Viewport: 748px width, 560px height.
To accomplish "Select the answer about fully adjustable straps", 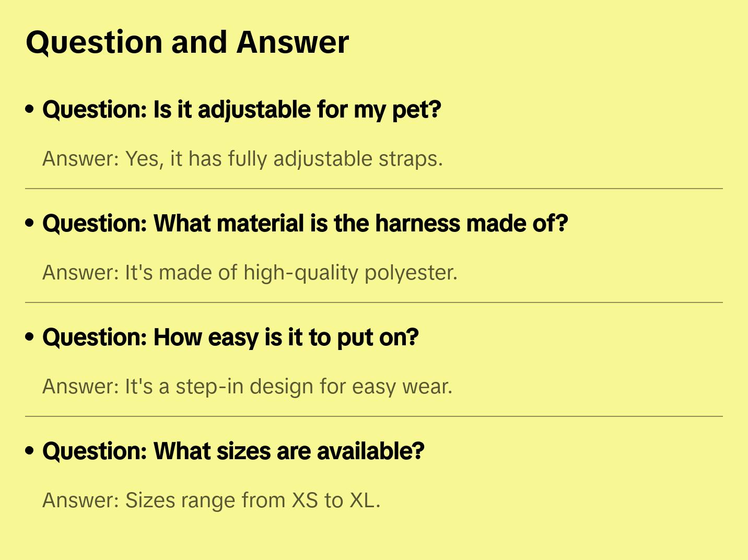I will coord(242,159).
